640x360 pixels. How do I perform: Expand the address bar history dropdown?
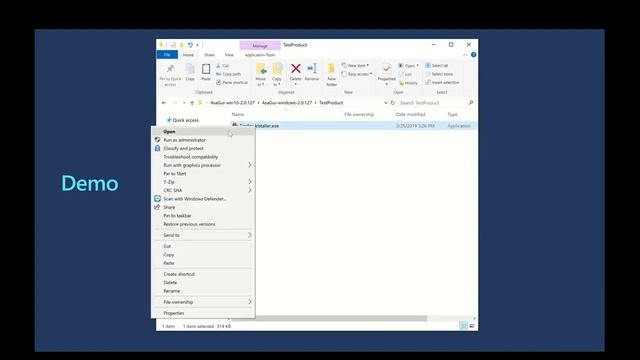[386, 103]
